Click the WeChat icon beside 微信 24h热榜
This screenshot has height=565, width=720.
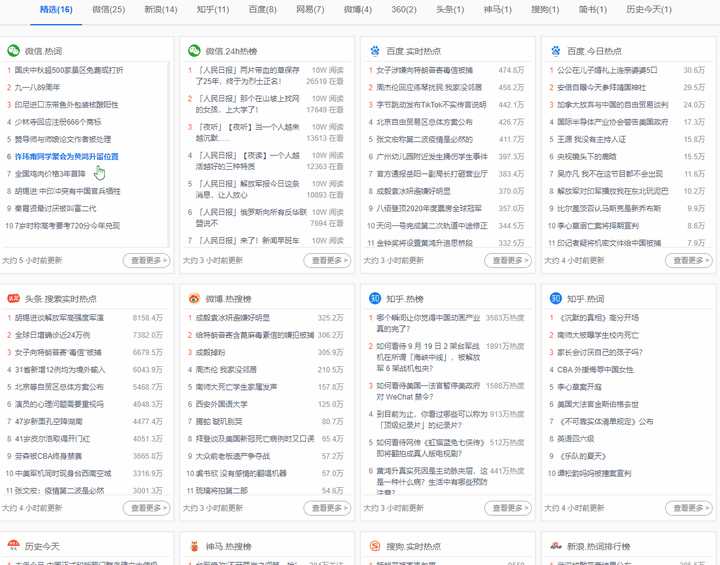pos(194,51)
